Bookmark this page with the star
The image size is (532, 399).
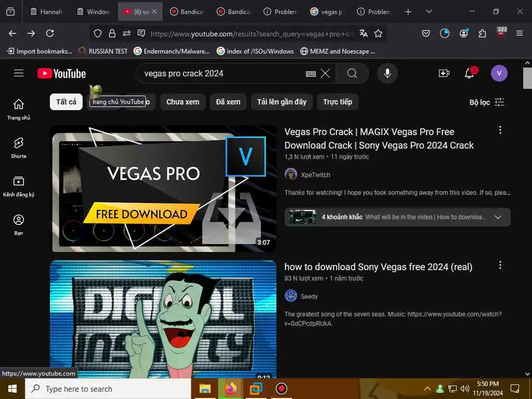pos(378,33)
